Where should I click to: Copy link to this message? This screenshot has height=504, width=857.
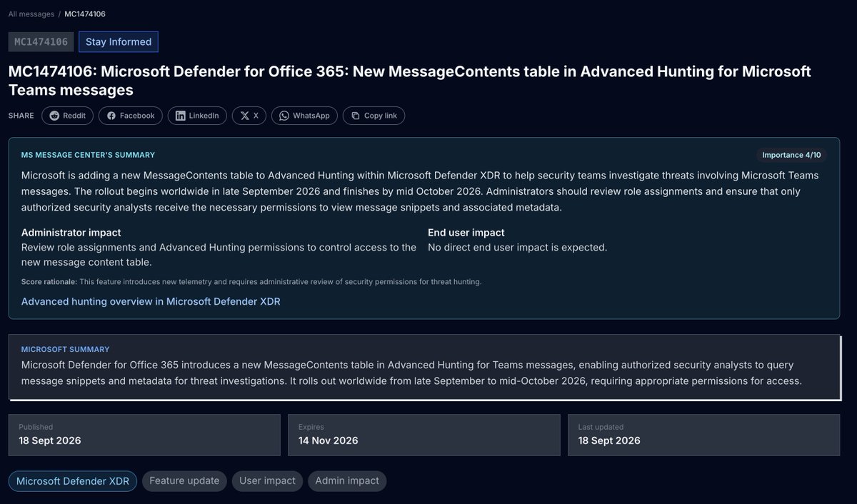pyautogui.click(x=374, y=116)
